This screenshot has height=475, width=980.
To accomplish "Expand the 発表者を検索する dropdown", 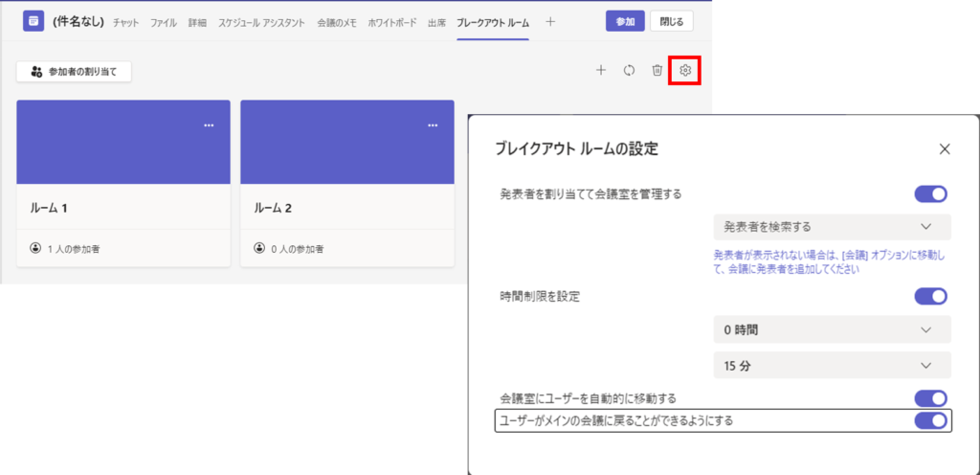I will pos(832,227).
